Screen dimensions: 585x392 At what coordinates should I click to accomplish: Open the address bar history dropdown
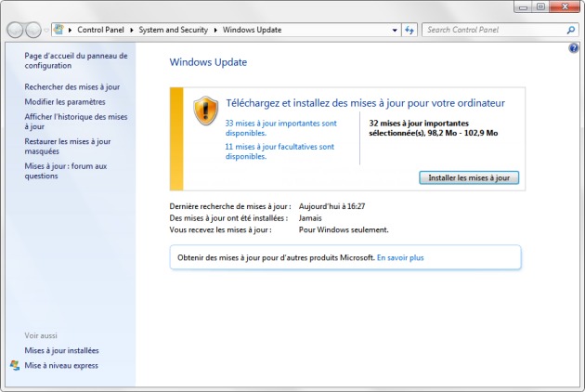pyautogui.click(x=395, y=31)
